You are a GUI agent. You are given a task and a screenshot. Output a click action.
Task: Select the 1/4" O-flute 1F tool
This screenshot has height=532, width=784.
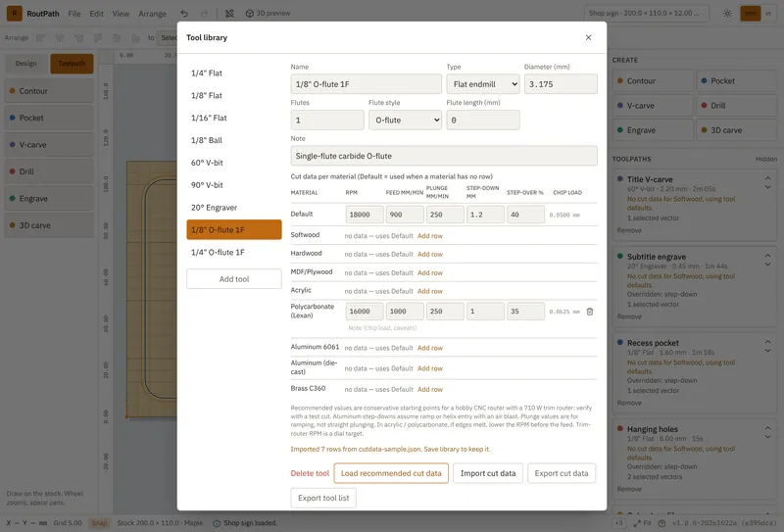(x=234, y=252)
